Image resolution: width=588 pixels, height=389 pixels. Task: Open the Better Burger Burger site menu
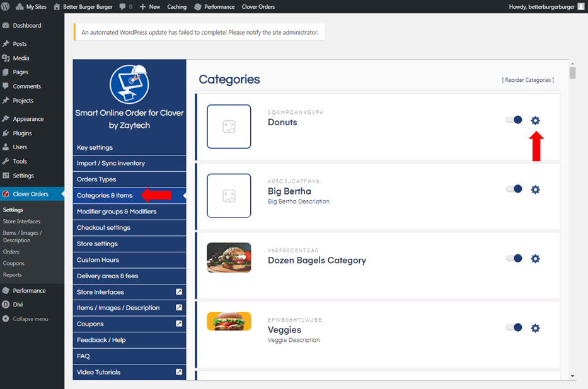tap(83, 6)
